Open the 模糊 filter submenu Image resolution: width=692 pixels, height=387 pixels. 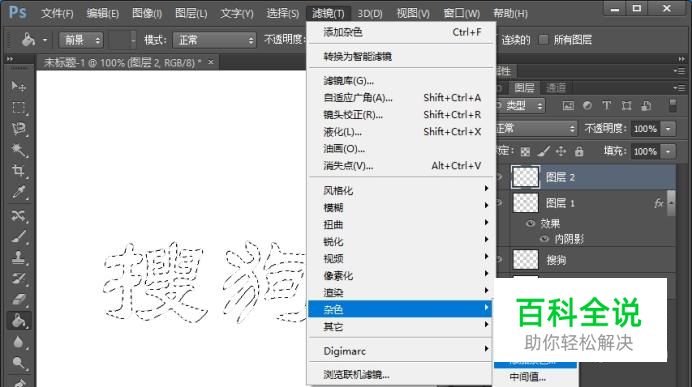click(x=400, y=207)
